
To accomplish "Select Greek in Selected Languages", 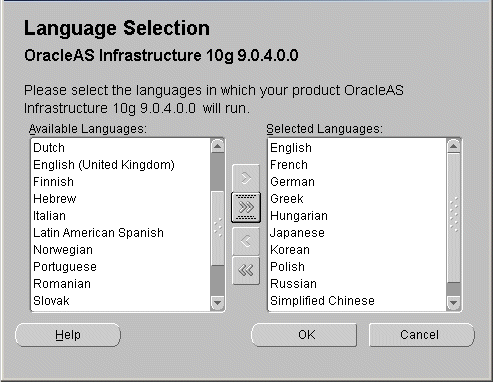I will pos(357,199).
